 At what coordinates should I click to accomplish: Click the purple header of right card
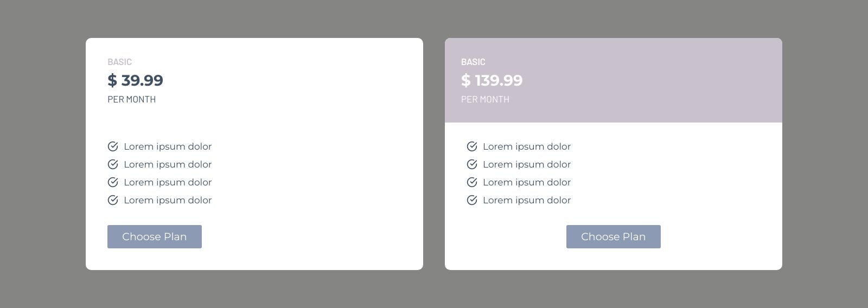pos(614,80)
